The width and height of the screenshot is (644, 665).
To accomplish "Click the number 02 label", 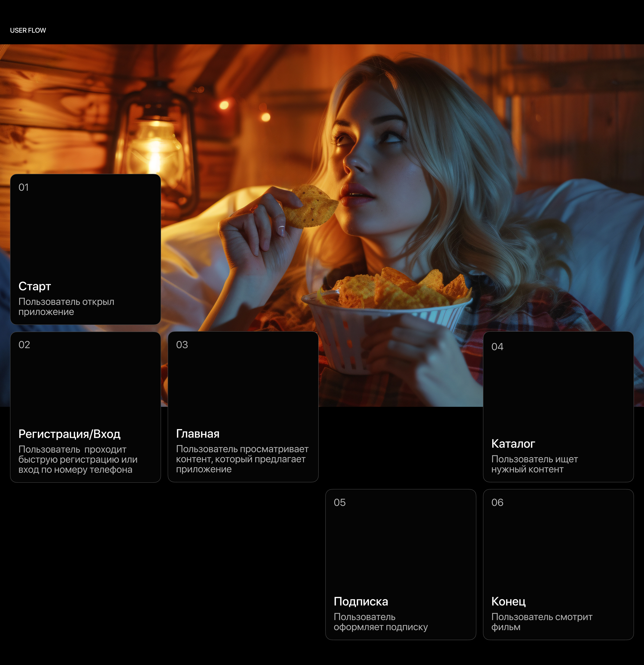I will pos(24,345).
